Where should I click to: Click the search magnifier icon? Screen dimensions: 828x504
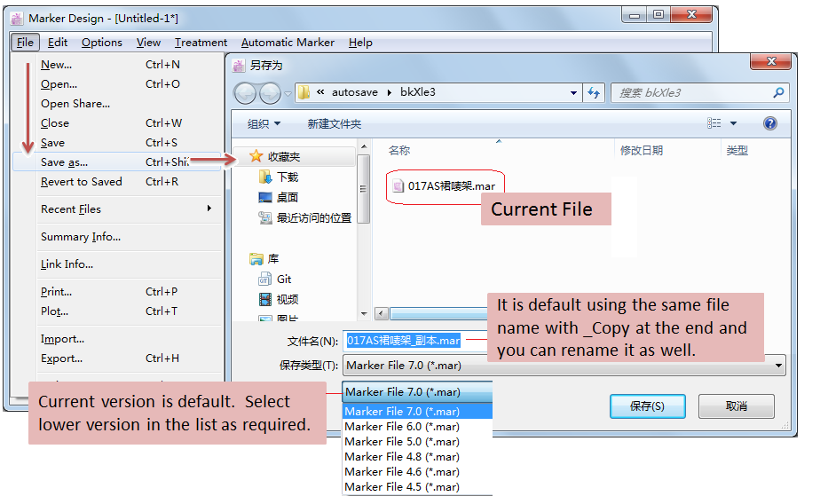coord(778,93)
